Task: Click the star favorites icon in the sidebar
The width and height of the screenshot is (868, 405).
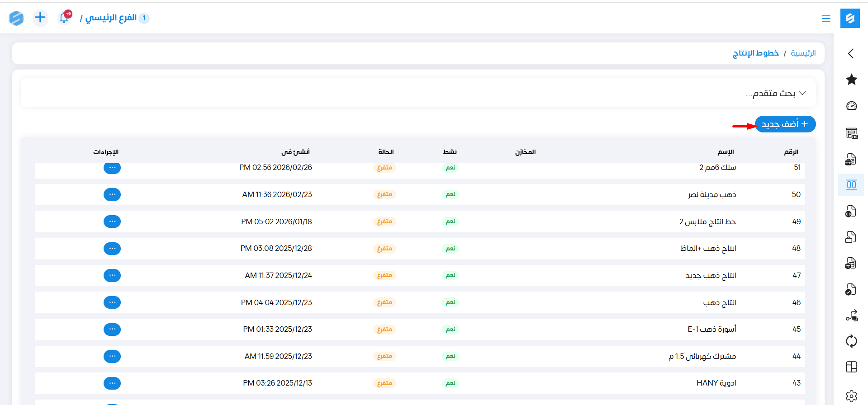Action: click(851, 80)
